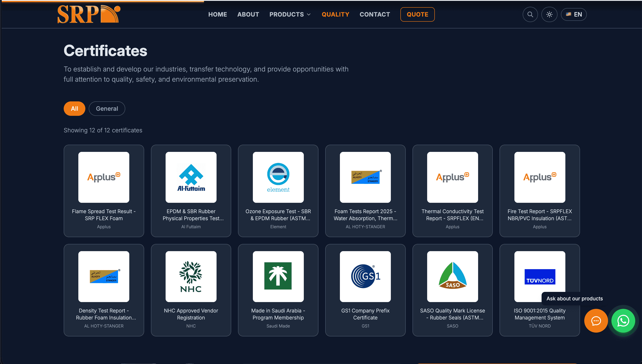Click the Al-Futtaim logo thumbnail
Image resolution: width=642 pixels, height=364 pixels.
point(191,177)
